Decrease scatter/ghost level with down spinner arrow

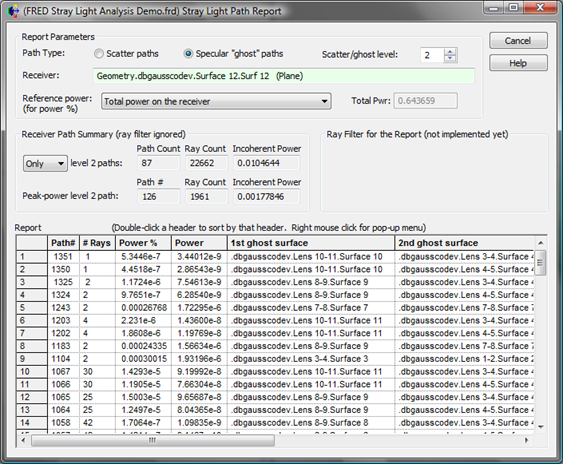pyautogui.click(x=450, y=59)
